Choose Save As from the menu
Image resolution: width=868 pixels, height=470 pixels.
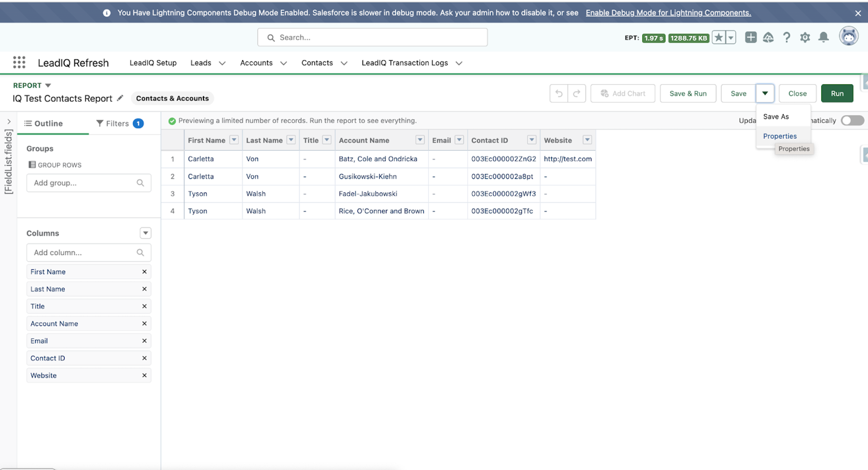(776, 116)
